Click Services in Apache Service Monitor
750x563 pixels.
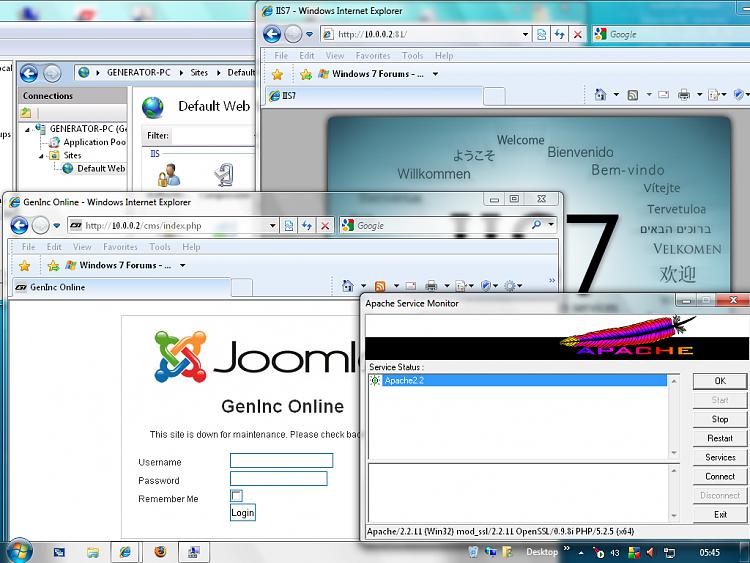(719, 458)
